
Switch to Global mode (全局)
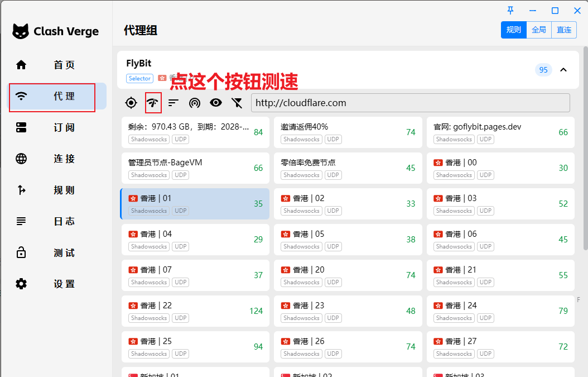pyautogui.click(x=539, y=30)
